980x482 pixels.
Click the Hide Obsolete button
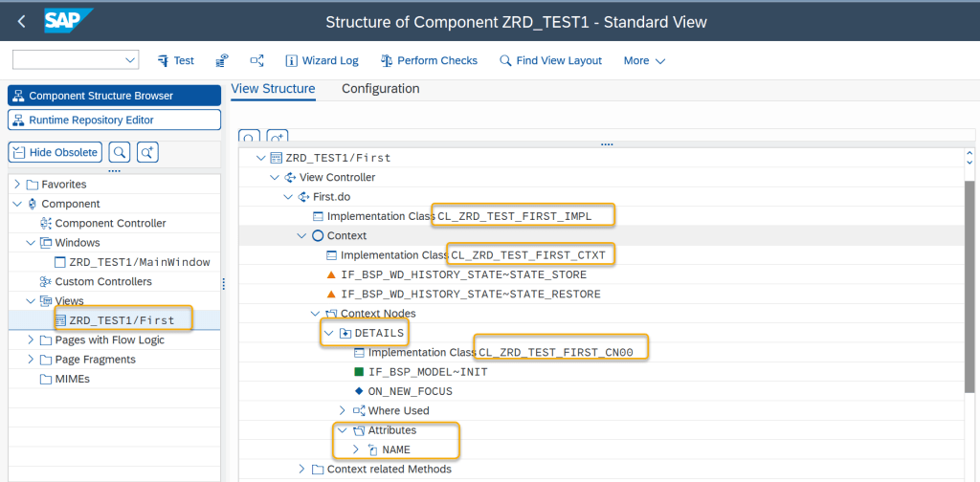pos(56,152)
